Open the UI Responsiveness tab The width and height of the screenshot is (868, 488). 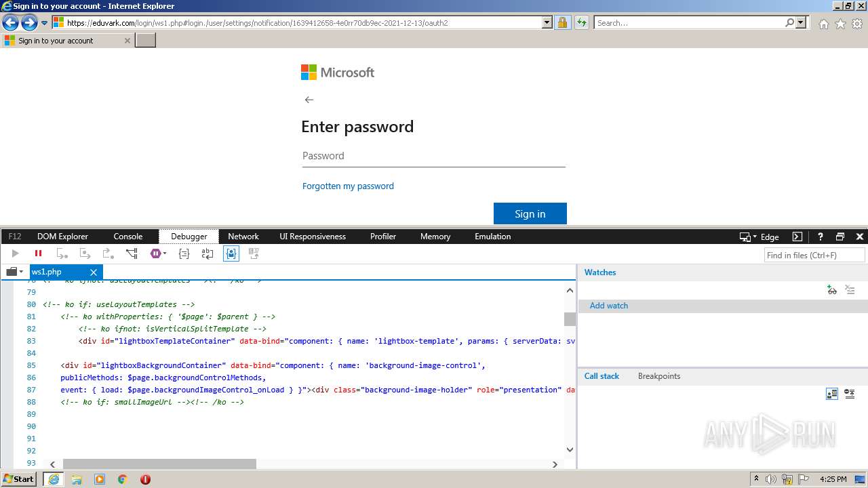313,237
